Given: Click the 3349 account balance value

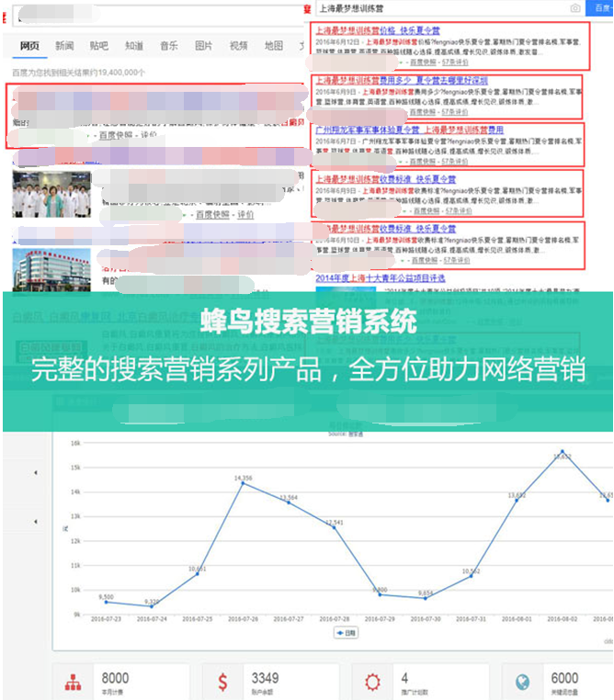Looking at the screenshot, I should [265, 678].
